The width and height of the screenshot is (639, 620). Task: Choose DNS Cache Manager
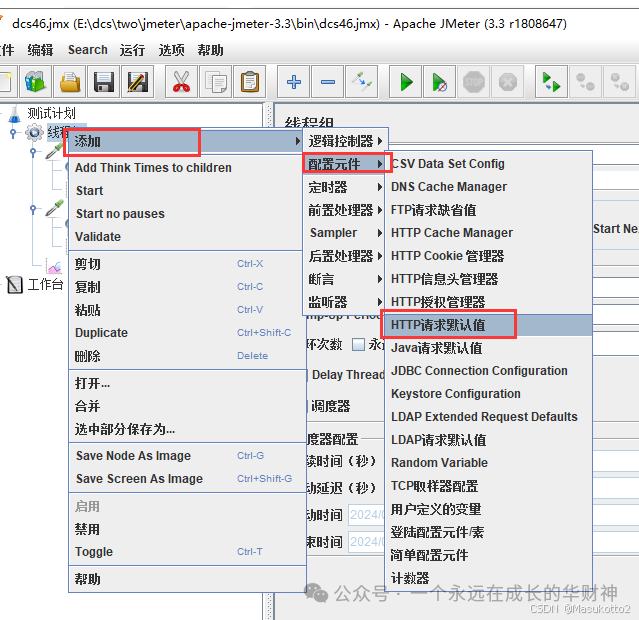pos(488,187)
